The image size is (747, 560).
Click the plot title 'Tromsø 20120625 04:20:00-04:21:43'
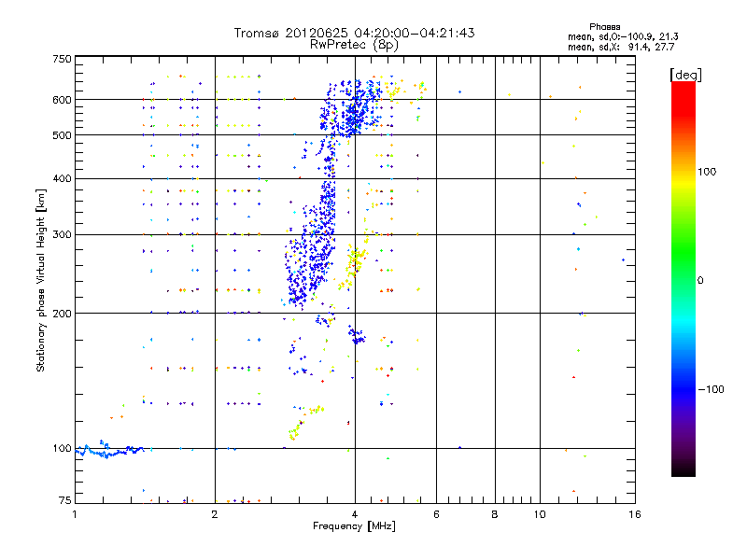tap(354, 33)
